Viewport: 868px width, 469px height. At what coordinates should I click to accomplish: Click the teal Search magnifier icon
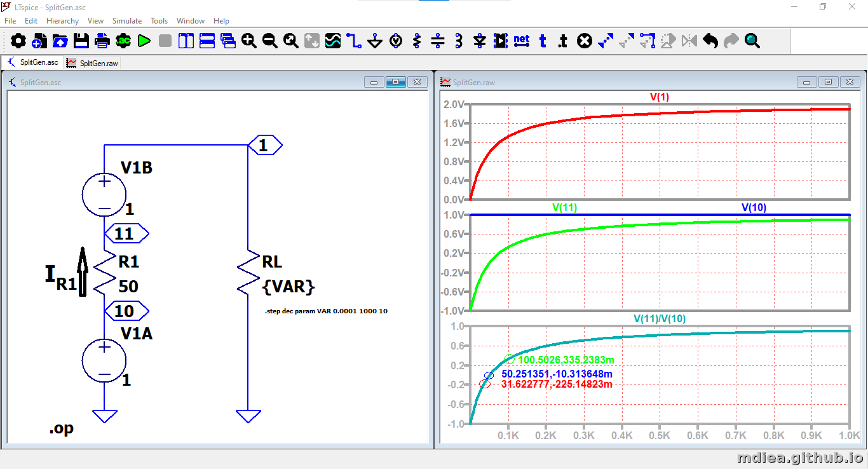752,41
